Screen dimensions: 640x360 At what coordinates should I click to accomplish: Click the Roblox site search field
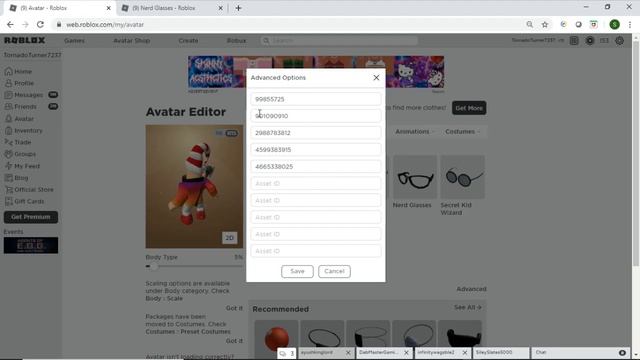[x=339, y=40]
